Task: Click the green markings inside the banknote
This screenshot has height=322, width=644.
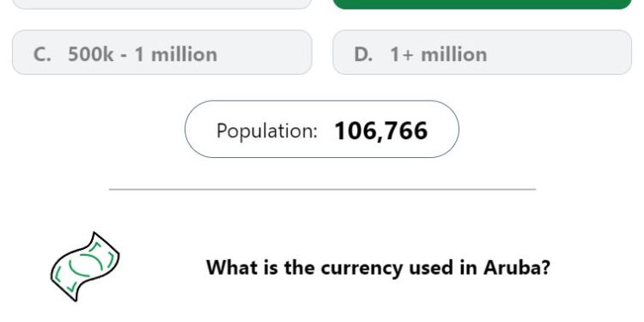Action: 85,265
